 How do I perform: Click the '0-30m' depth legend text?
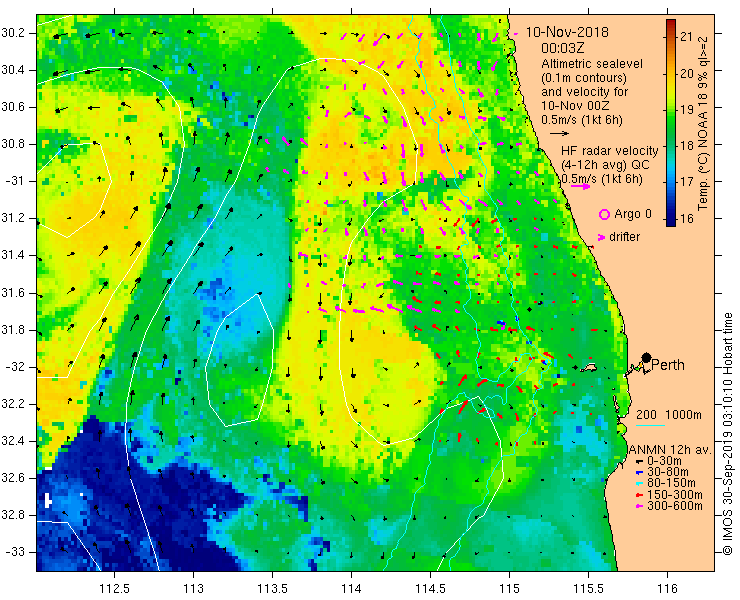click(664, 461)
